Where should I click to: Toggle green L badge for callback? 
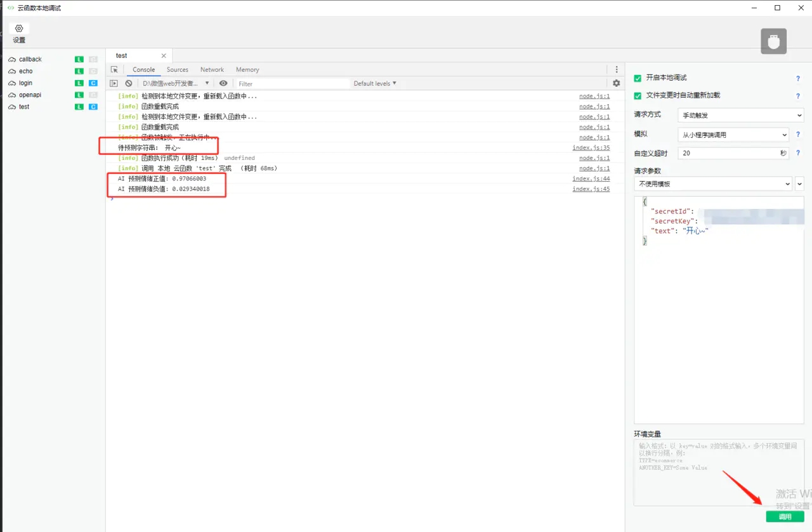(x=79, y=59)
